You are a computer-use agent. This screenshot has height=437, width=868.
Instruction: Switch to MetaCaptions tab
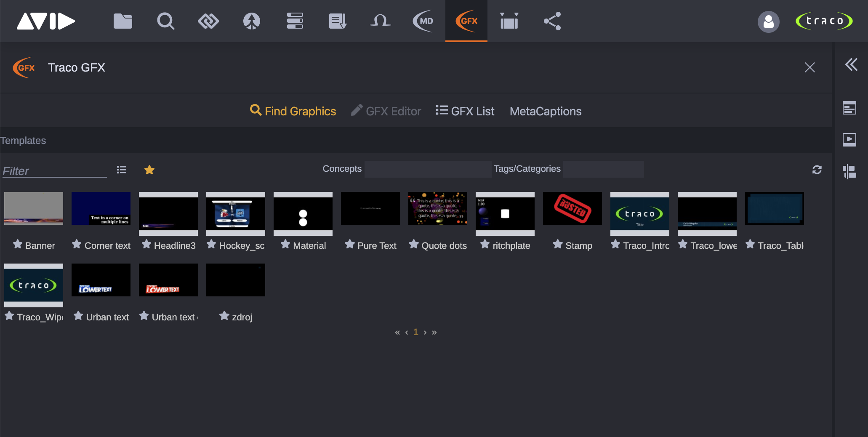pos(546,111)
